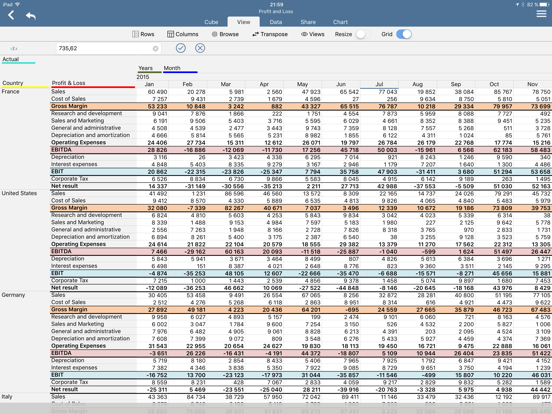Select France Net result row label

(64, 186)
